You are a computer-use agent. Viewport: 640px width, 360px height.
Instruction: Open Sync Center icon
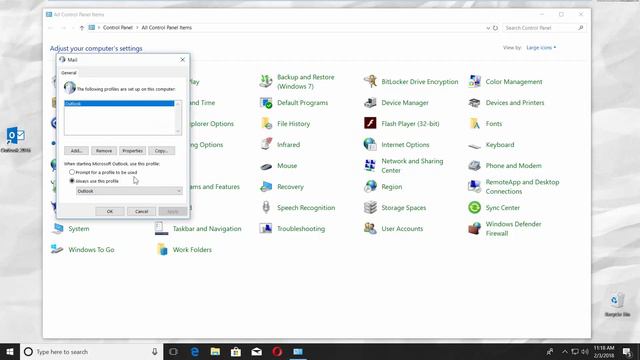474,207
